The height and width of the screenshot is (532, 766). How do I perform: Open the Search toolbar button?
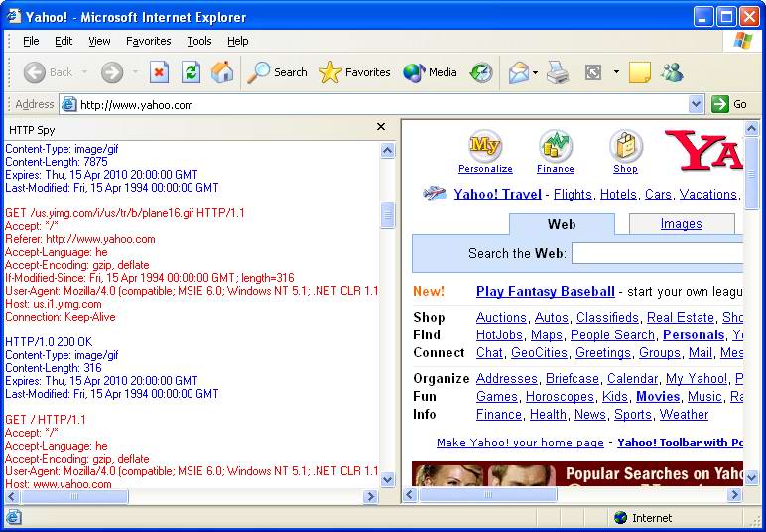[277, 72]
